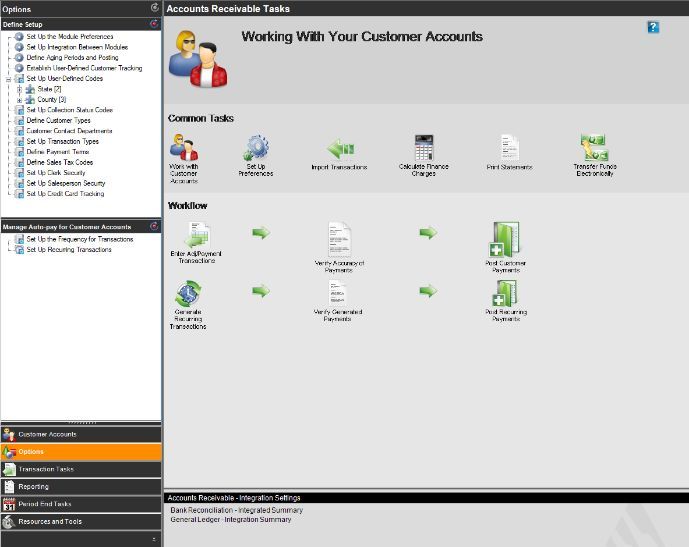Expand the State [2] tree node

[x=19, y=89]
